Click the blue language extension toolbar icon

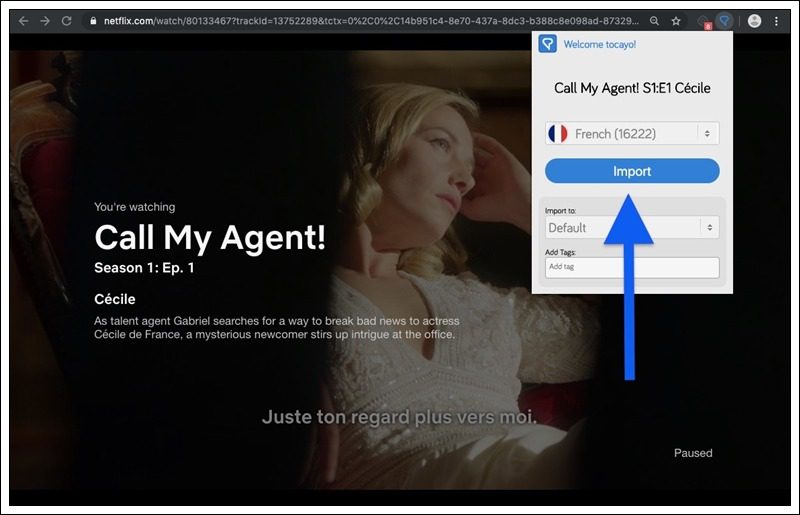click(x=725, y=20)
